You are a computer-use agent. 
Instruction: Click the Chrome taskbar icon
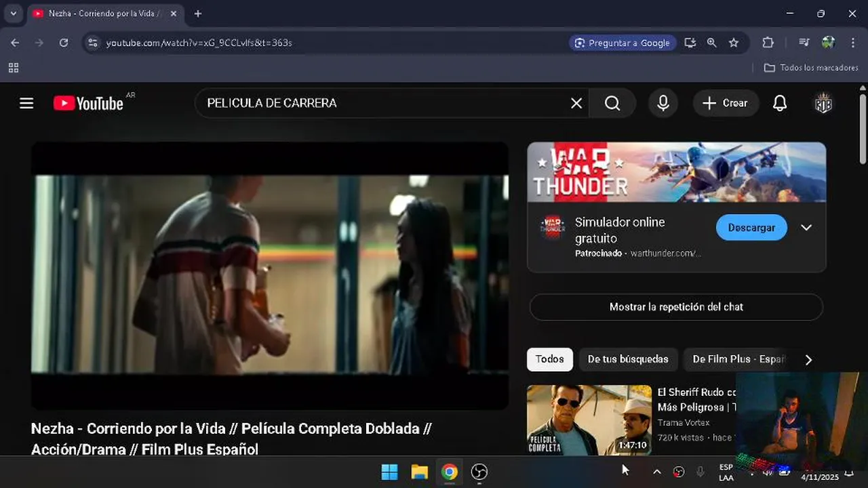pyautogui.click(x=450, y=472)
